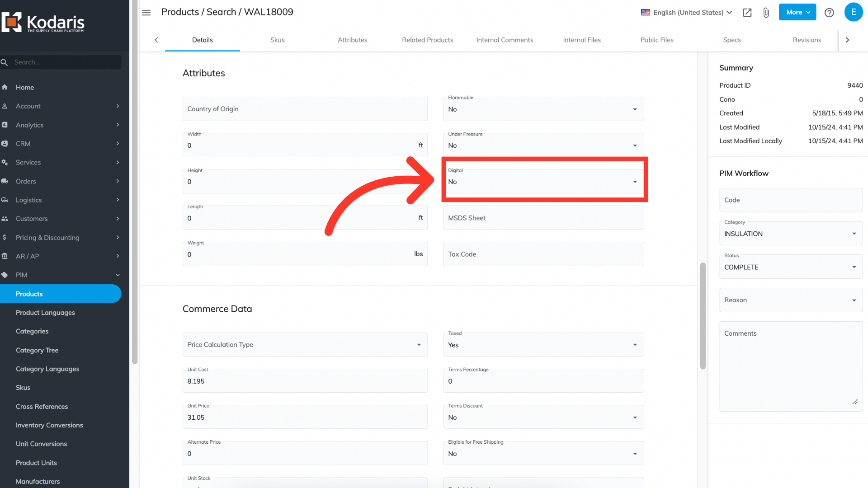Switch to the Internal Comments tab
This screenshot has height=488, width=868.
(505, 40)
